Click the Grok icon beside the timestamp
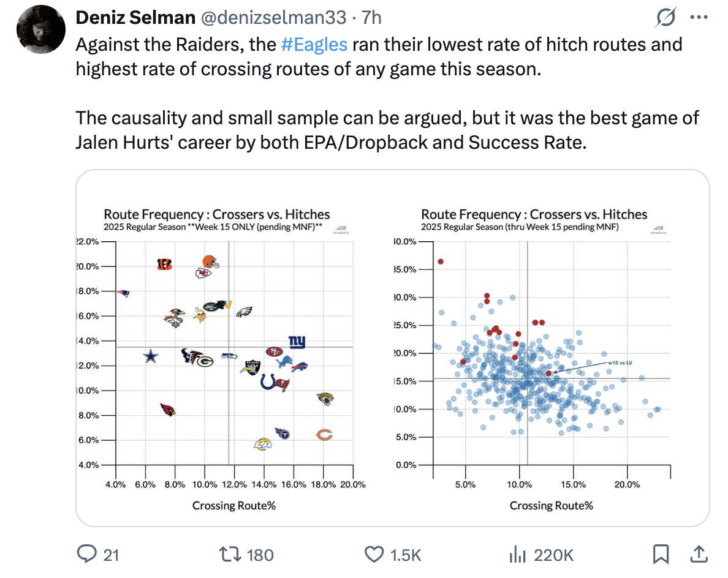 (x=665, y=18)
